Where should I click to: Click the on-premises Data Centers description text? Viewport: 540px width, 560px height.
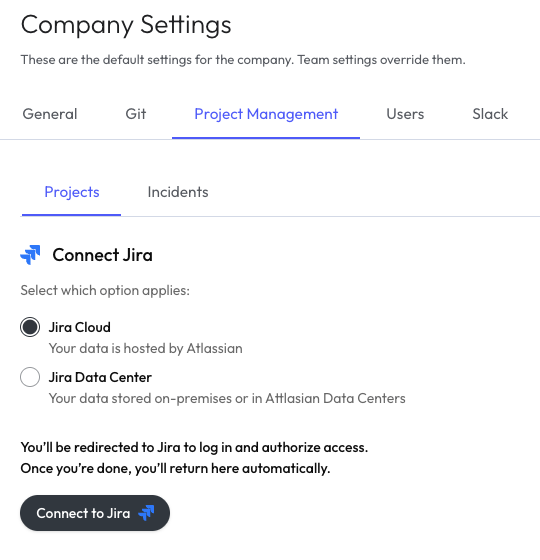(227, 398)
